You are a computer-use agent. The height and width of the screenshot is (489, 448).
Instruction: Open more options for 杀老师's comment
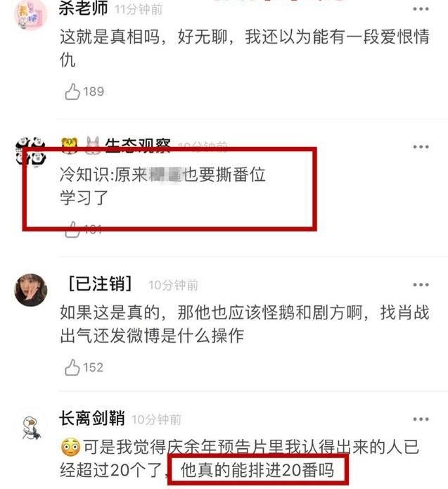[421, 9]
